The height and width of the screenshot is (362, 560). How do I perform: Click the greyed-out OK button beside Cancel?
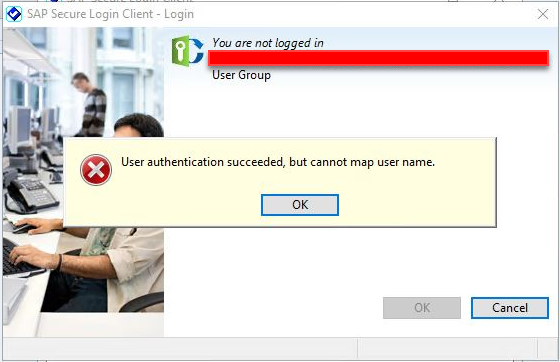pos(422,308)
